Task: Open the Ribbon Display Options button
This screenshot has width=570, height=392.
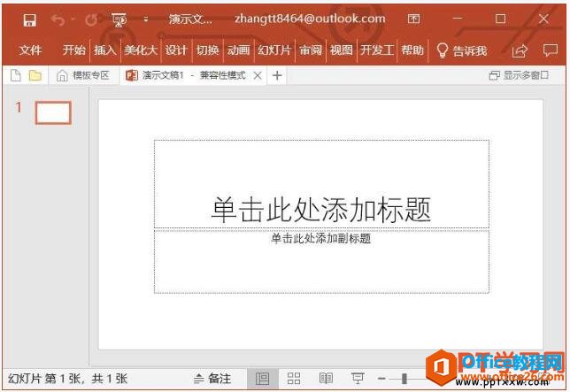Action: 413,19
